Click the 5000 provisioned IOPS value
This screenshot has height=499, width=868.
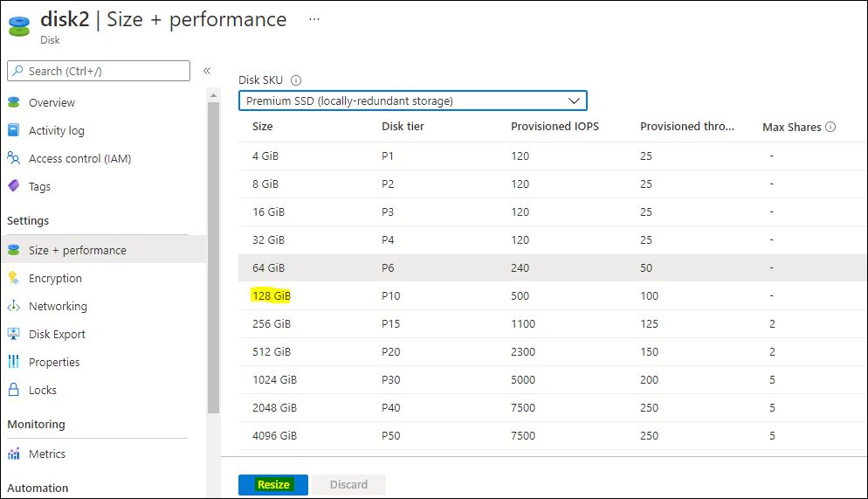pyautogui.click(x=523, y=380)
